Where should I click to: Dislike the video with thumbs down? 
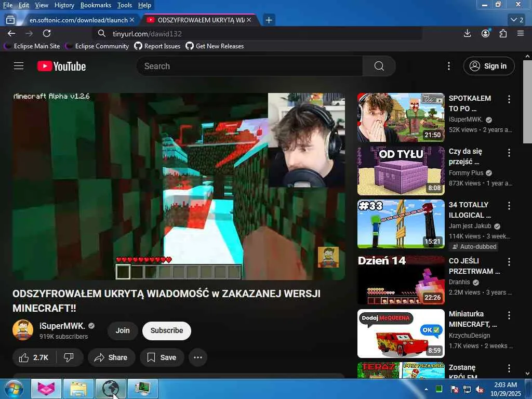click(x=69, y=357)
